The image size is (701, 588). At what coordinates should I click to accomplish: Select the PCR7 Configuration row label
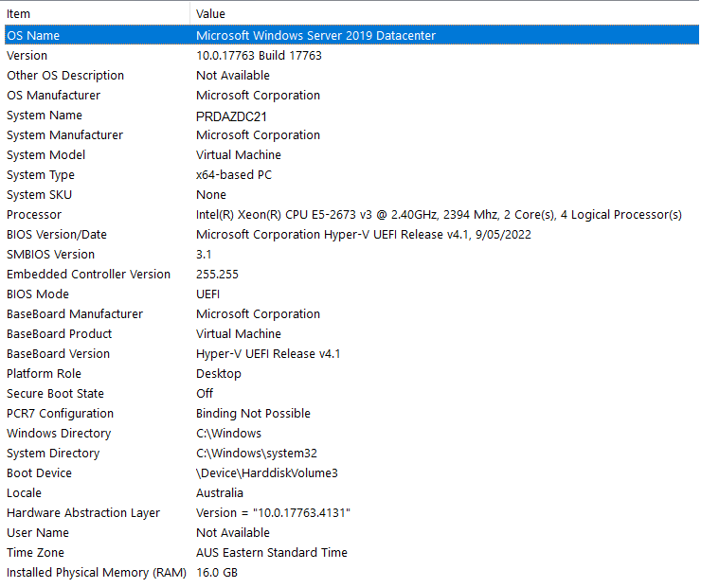click(x=60, y=413)
